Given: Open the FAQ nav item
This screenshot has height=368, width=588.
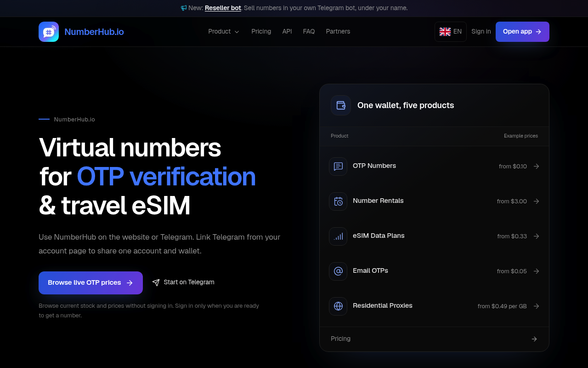Looking at the screenshot, I should coord(309,32).
